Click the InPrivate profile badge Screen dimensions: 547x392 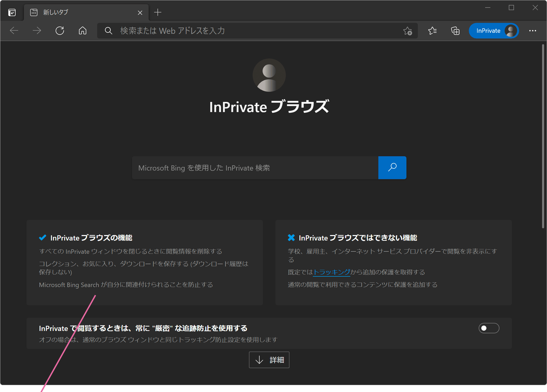(494, 31)
